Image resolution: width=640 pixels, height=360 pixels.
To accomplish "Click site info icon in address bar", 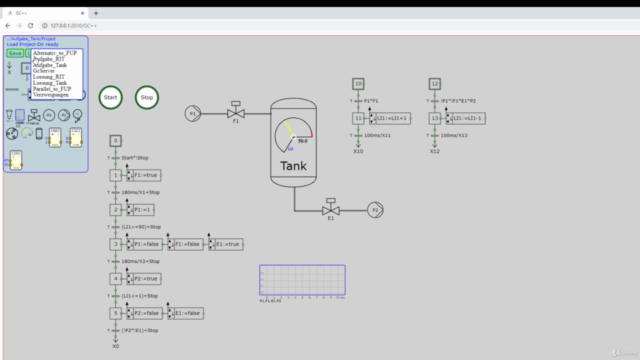I will click(44, 25).
